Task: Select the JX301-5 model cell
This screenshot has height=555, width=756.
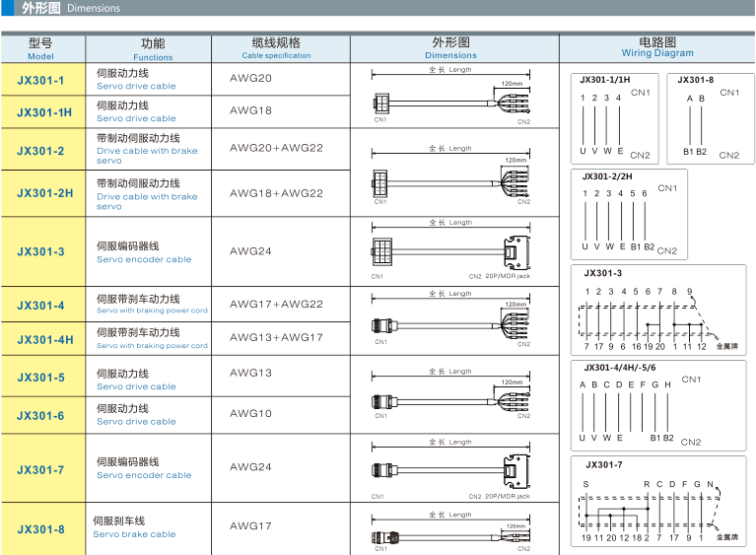Action: point(43,377)
